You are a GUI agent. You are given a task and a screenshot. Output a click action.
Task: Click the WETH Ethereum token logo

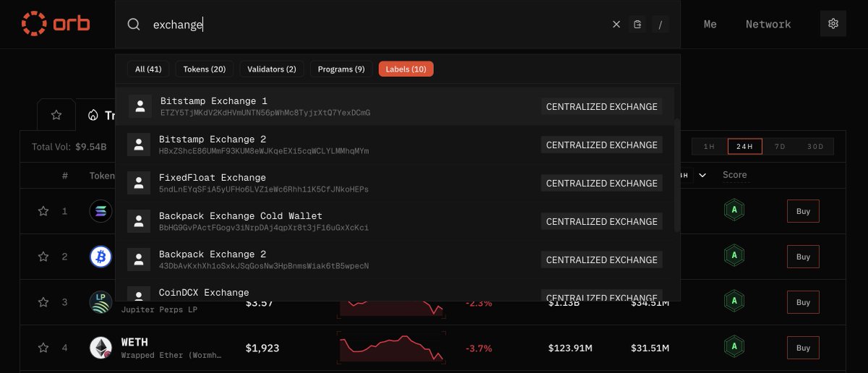pyautogui.click(x=101, y=348)
